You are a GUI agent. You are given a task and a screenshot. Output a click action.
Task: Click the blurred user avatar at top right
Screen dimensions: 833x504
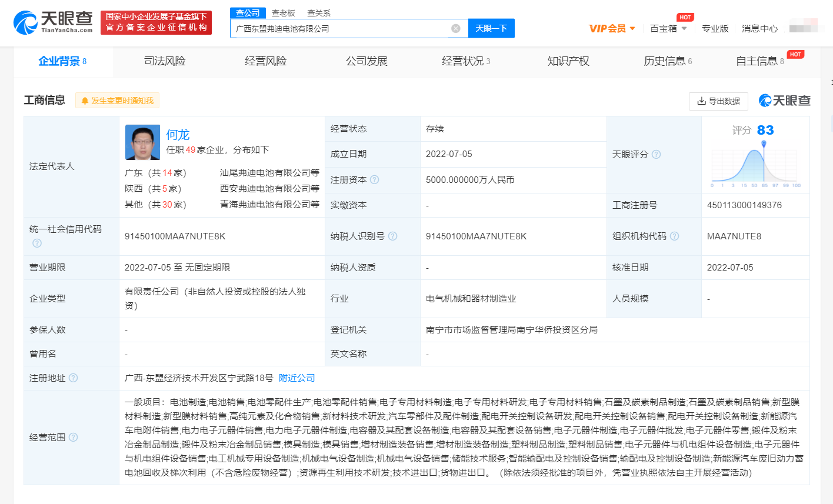click(x=804, y=26)
